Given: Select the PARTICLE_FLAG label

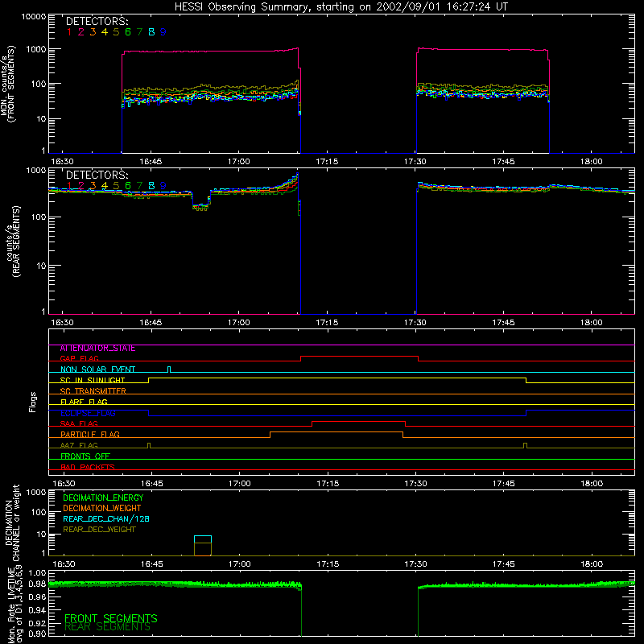Looking at the screenshot, I should tap(90, 435).
